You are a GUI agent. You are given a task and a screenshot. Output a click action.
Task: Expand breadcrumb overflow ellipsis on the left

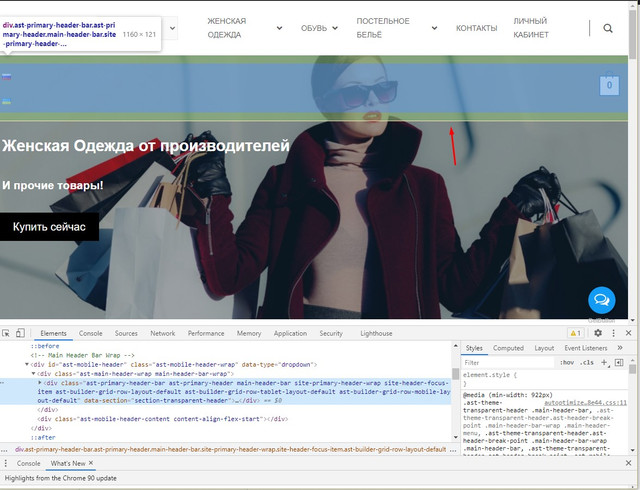pyautogui.click(x=4, y=450)
